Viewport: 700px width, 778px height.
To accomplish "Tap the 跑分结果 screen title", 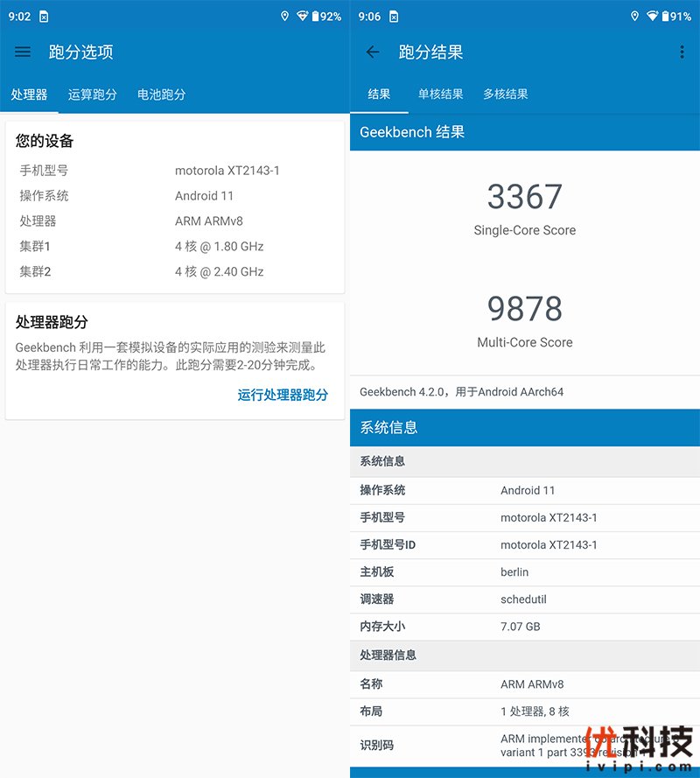I will click(430, 53).
